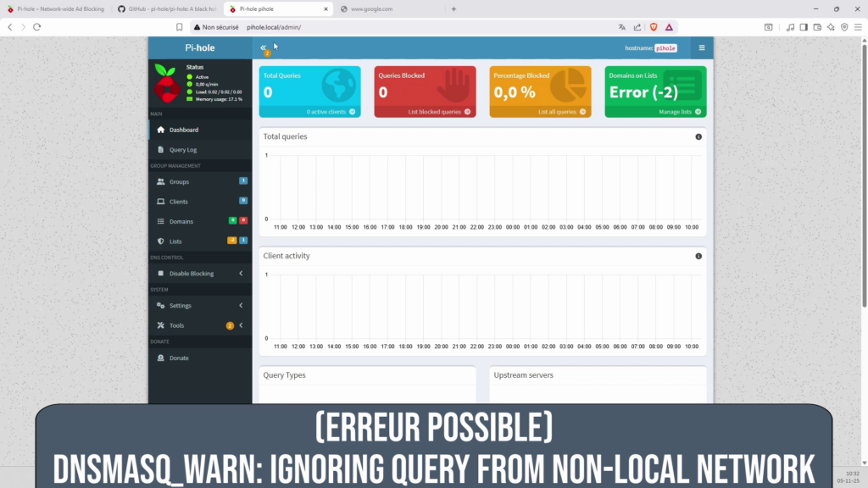The image size is (868, 488).
Task: Click the 'Manage lists' link
Action: [x=679, y=112]
